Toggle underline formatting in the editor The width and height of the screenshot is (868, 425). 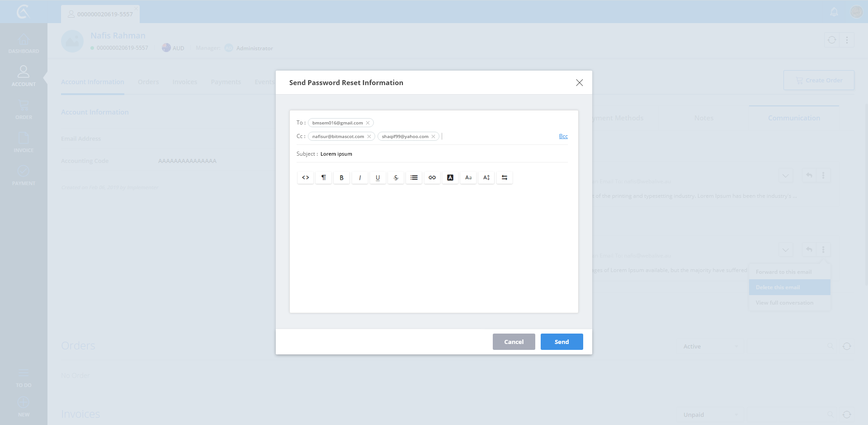(x=378, y=177)
